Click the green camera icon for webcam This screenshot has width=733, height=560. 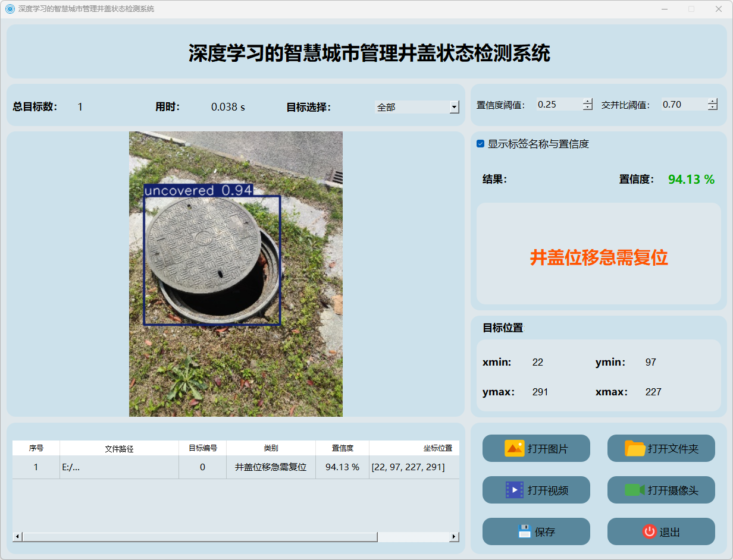click(635, 490)
